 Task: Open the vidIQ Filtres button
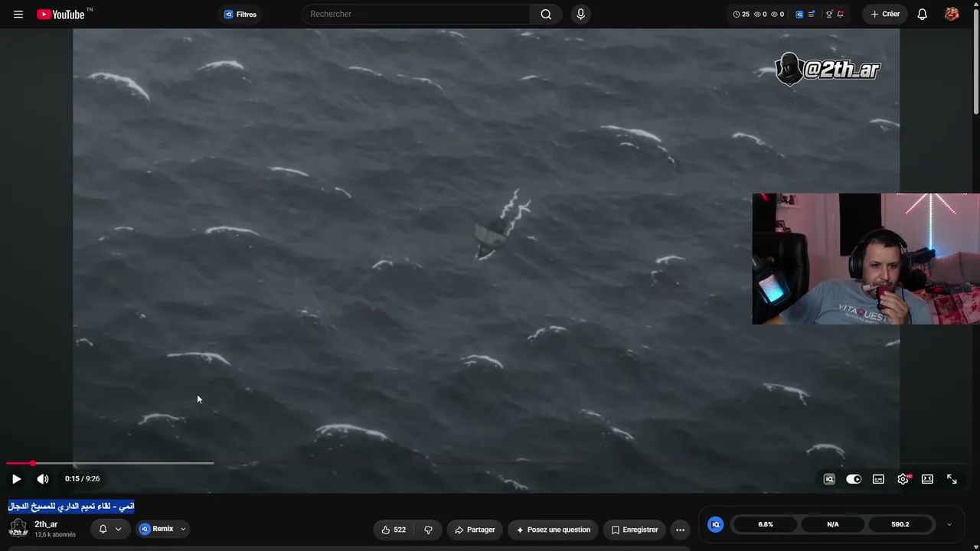tap(240, 15)
